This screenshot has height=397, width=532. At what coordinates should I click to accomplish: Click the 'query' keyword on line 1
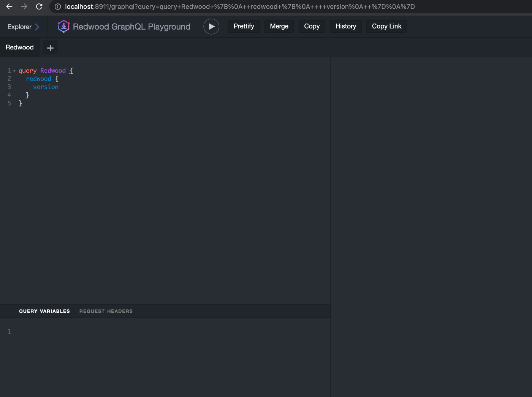28,71
